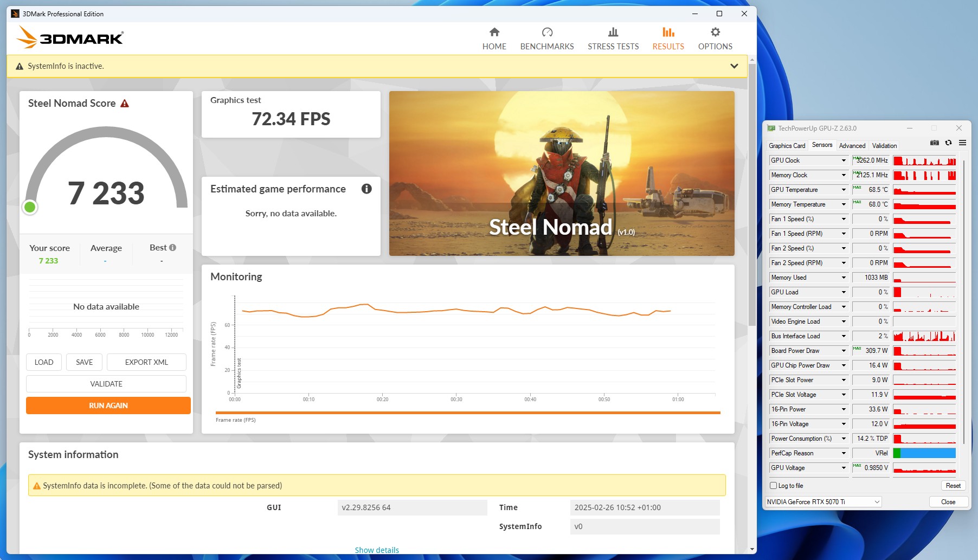Click the 3262.0 MHz GPU Clock value

871,160
